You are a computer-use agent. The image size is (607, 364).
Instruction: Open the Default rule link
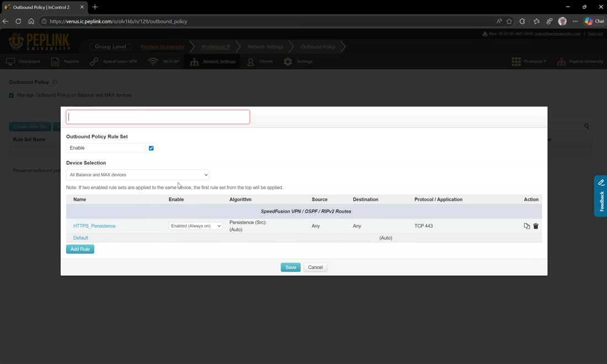tap(81, 238)
